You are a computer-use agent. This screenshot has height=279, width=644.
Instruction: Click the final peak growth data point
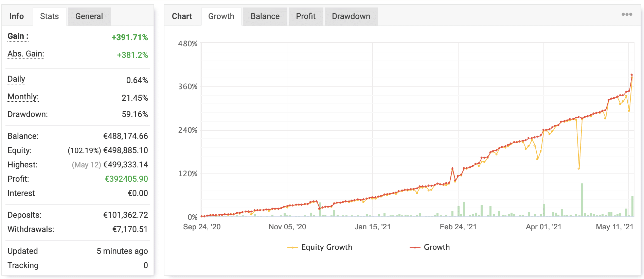pos(632,75)
